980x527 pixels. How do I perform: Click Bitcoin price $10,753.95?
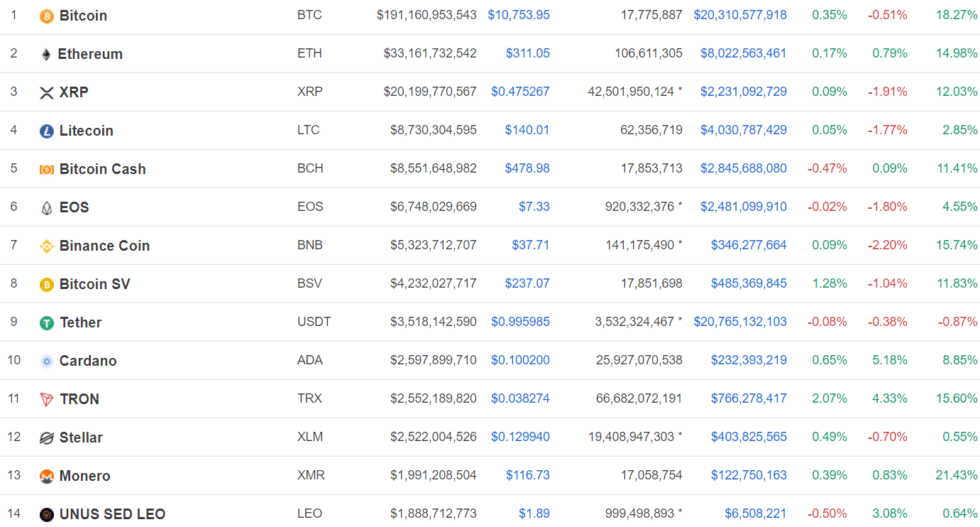point(518,15)
